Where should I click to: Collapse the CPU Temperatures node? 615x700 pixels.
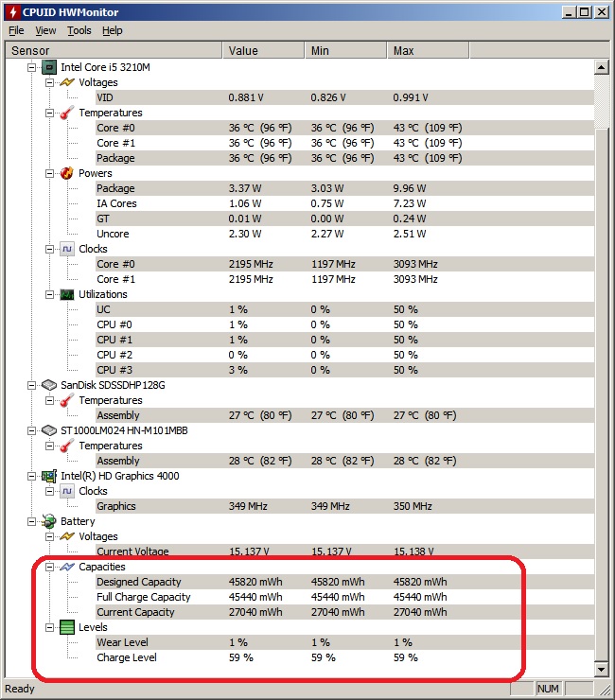click(49, 113)
